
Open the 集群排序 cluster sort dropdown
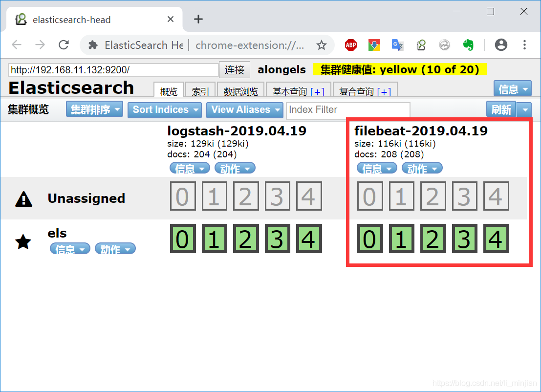94,109
